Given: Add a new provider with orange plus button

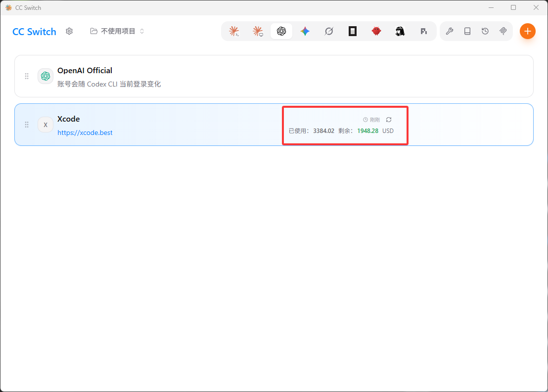Looking at the screenshot, I should tap(527, 32).
